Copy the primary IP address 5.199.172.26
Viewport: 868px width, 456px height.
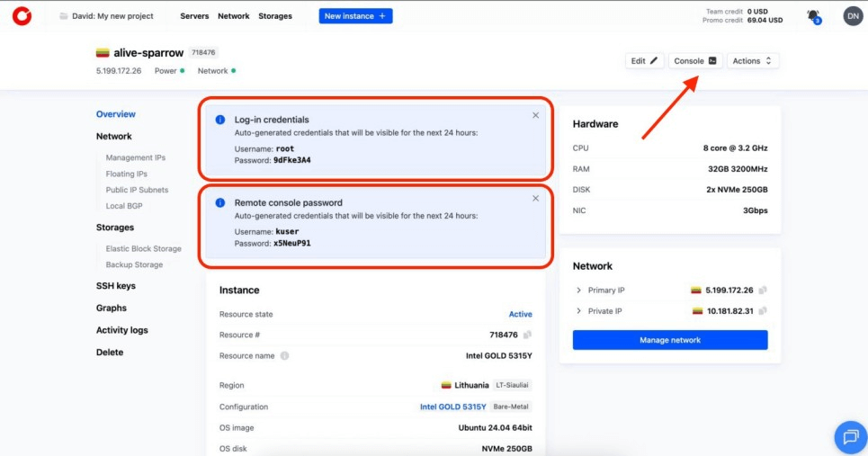(x=762, y=291)
